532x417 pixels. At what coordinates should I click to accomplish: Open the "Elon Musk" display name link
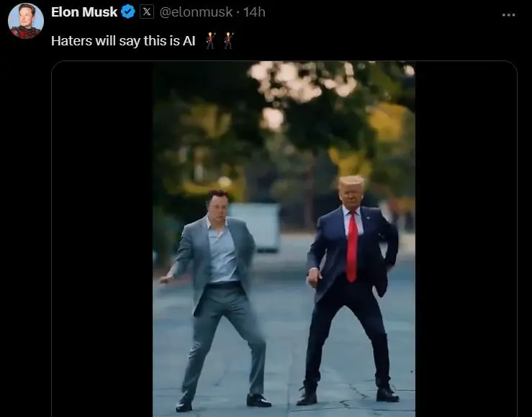click(84, 12)
